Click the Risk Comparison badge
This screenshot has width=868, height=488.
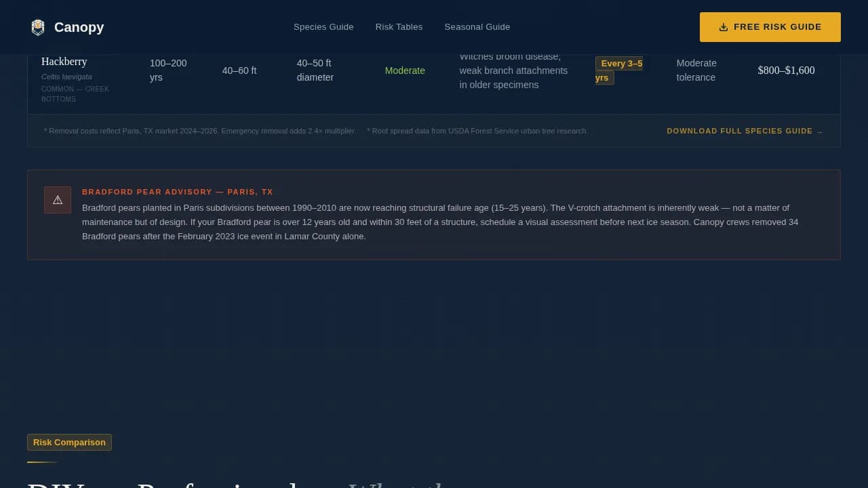(x=69, y=443)
